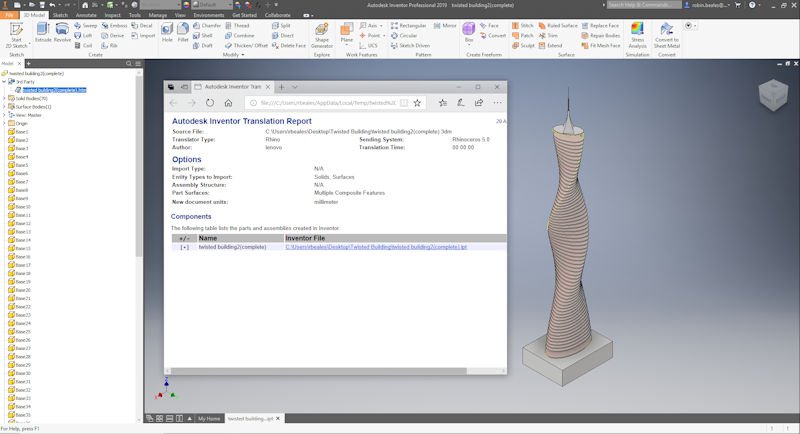Choose the Delete Face command
The height and width of the screenshot is (434, 800).
(x=289, y=45)
